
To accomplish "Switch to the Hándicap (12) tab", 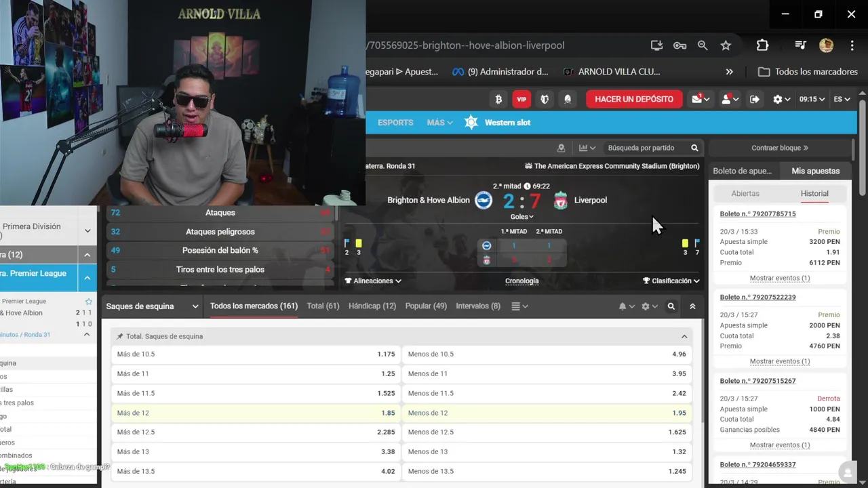I will pos(372,306).
